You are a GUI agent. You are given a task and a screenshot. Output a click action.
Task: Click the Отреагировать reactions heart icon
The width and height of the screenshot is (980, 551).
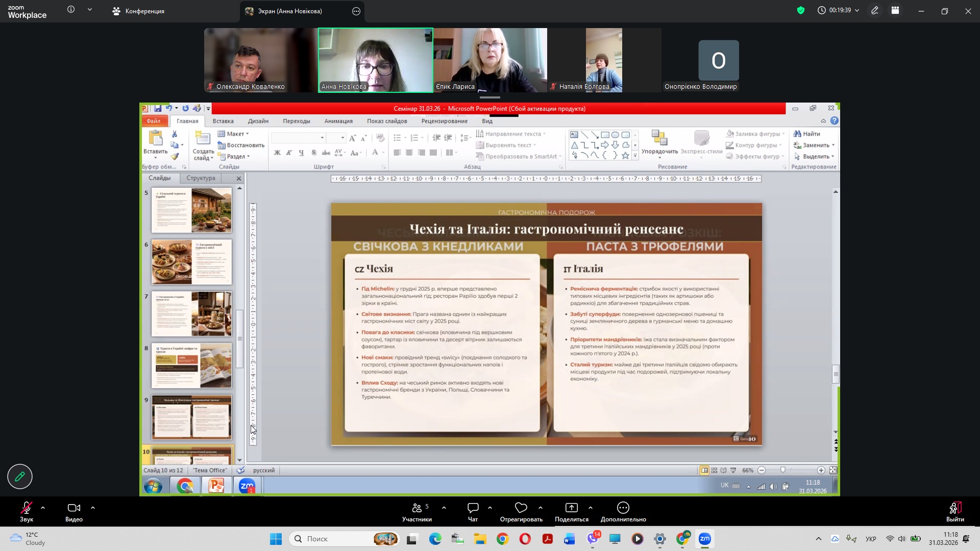coord(521,508)
